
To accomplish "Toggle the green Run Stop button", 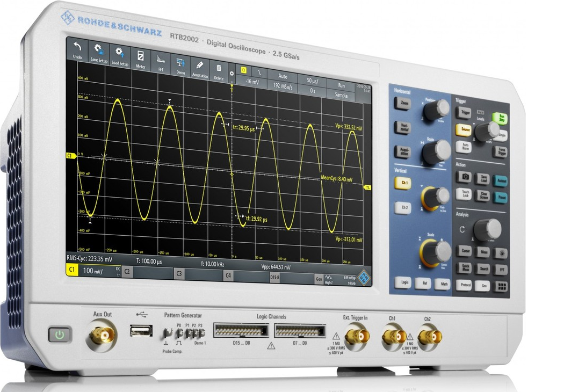I will pos(501,118).
